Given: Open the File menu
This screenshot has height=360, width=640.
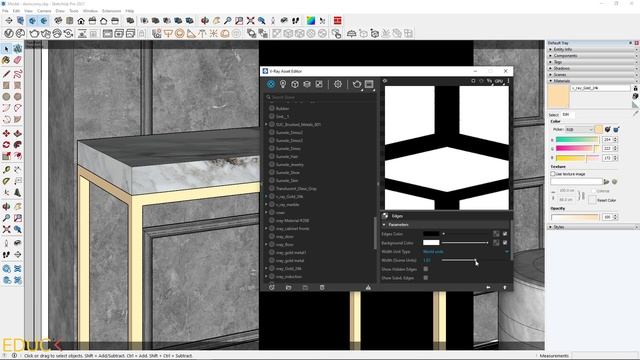Looking at the screenshot, I should (5, 11).
